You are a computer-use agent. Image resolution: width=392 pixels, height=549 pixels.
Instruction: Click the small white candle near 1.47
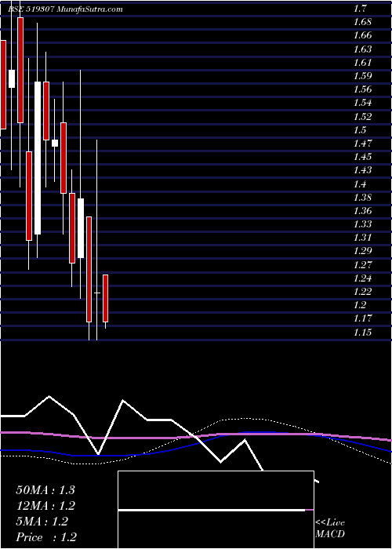click(55, 144)
